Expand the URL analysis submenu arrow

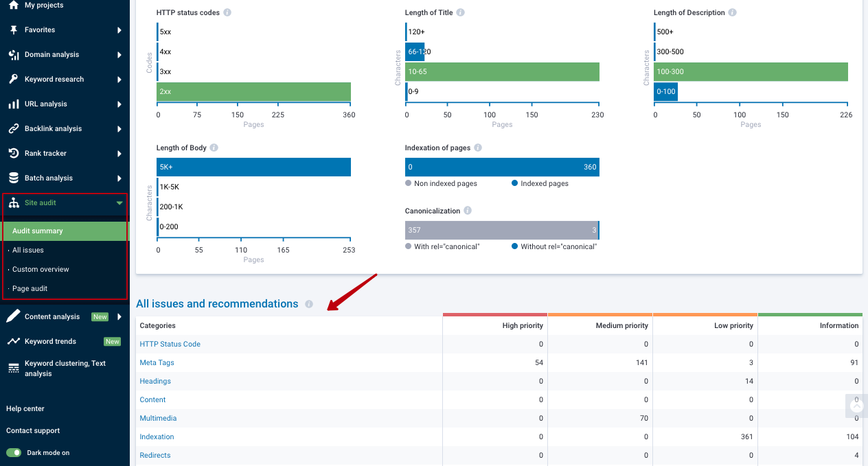click(119, 104)
